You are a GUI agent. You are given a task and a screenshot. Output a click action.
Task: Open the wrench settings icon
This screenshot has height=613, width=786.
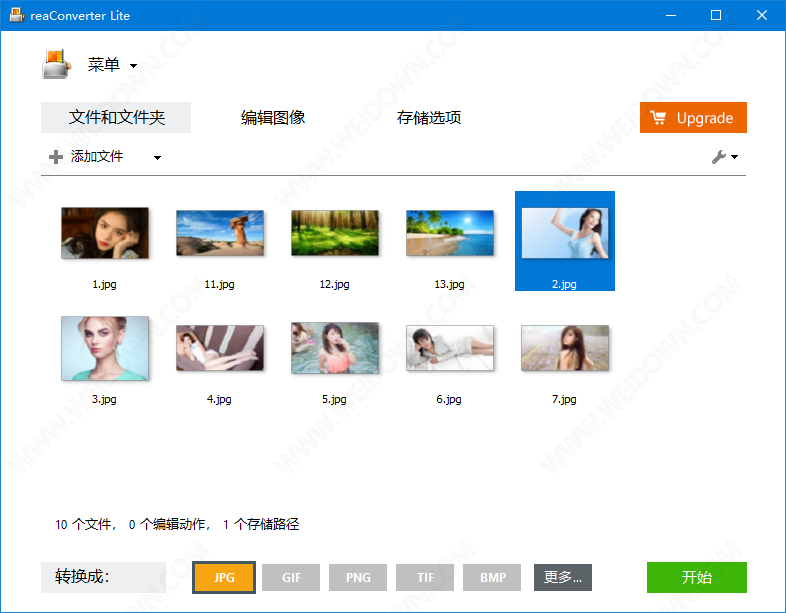tap(719, 157)
